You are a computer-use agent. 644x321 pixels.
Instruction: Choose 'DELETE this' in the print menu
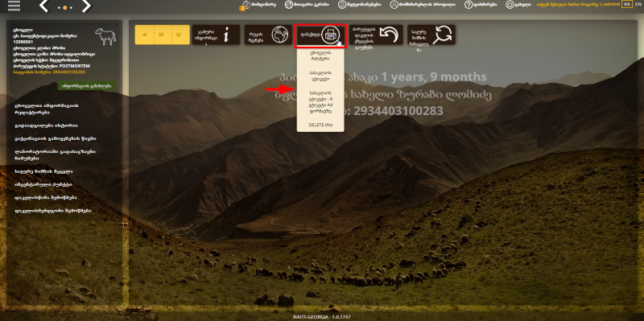[320, 125]
